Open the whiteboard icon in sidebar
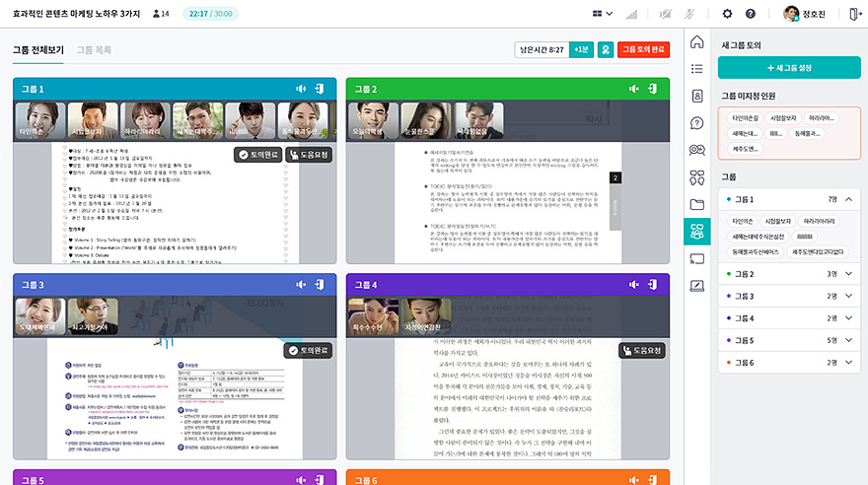868x485 pixels. click(697, 286)
